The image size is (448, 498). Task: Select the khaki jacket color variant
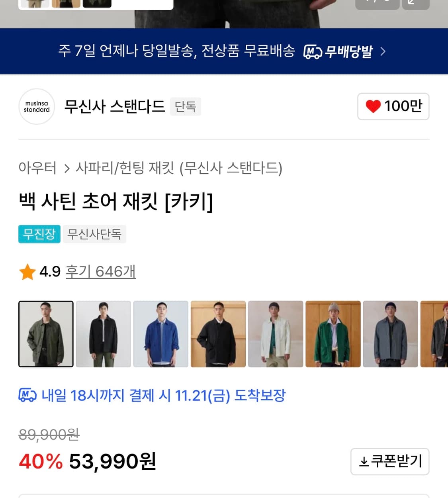[x=46, y=334]
